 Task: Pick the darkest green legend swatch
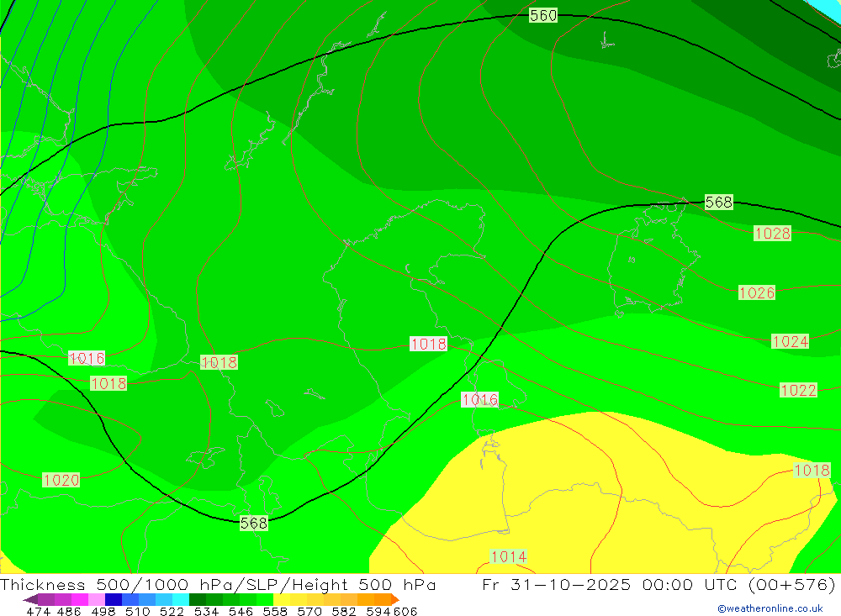click(x=198, y=599)
